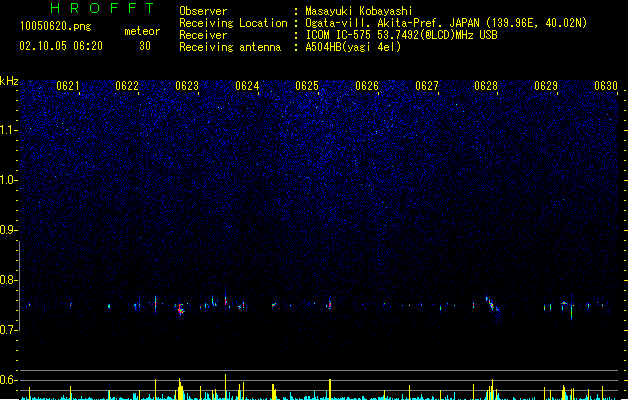Click the HROFFT title text
The width and height of the screenshot is (629, 400).
point(102,8)
